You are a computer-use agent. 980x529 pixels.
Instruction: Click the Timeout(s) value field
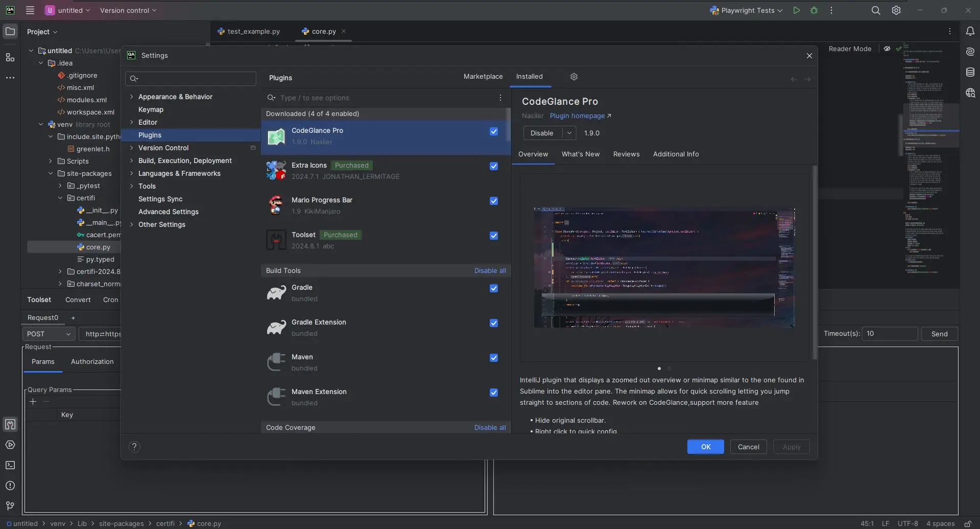(890, 334)
